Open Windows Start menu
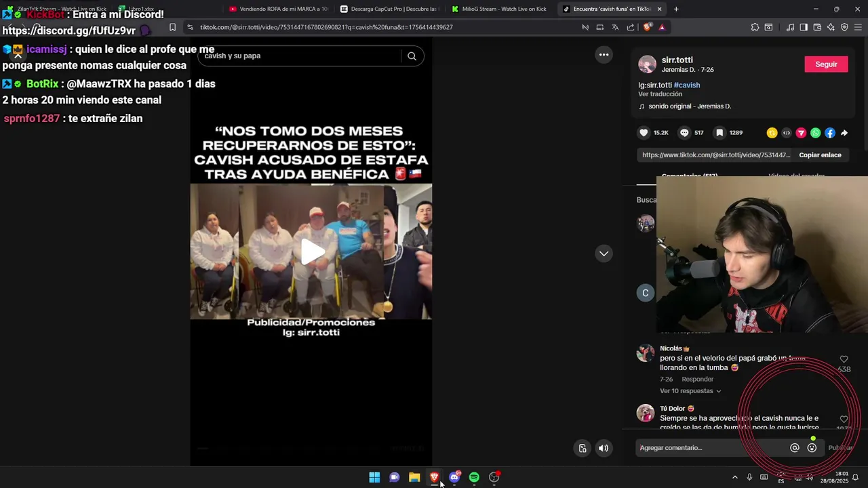868x488 pixels. pos(374,477)
